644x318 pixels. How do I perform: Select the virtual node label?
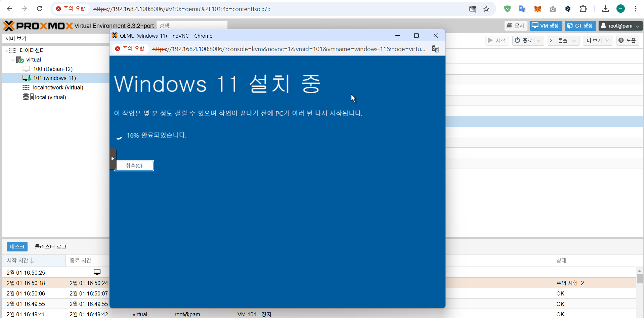click(34, 60)
